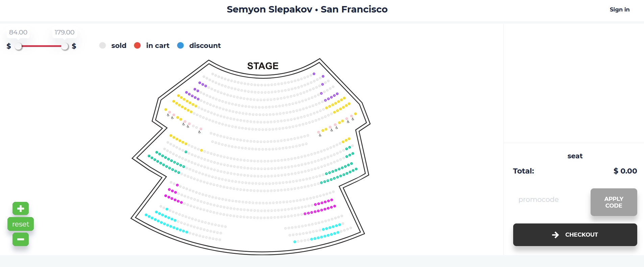
Task: Click the green minus zoom-out button
Action: (21, 239)
